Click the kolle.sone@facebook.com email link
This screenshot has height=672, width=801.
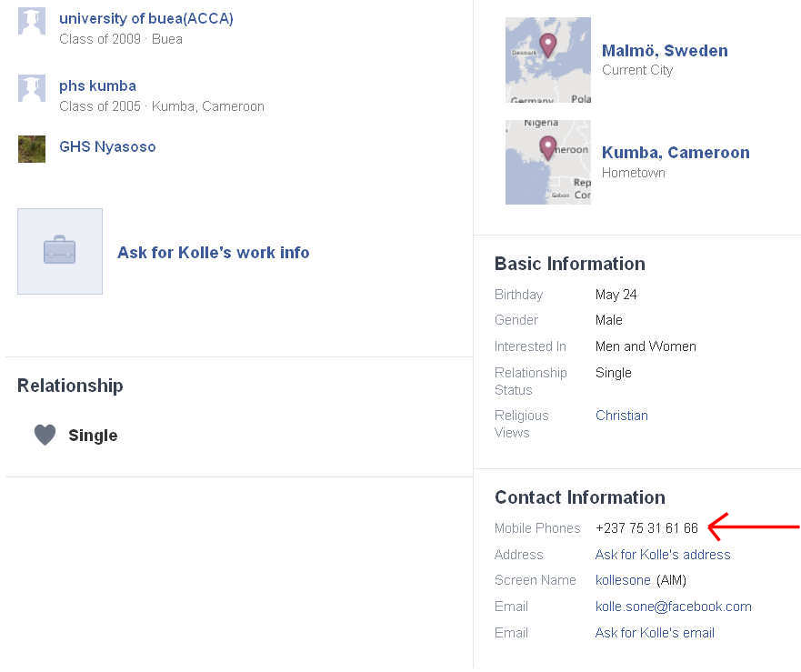673,607
